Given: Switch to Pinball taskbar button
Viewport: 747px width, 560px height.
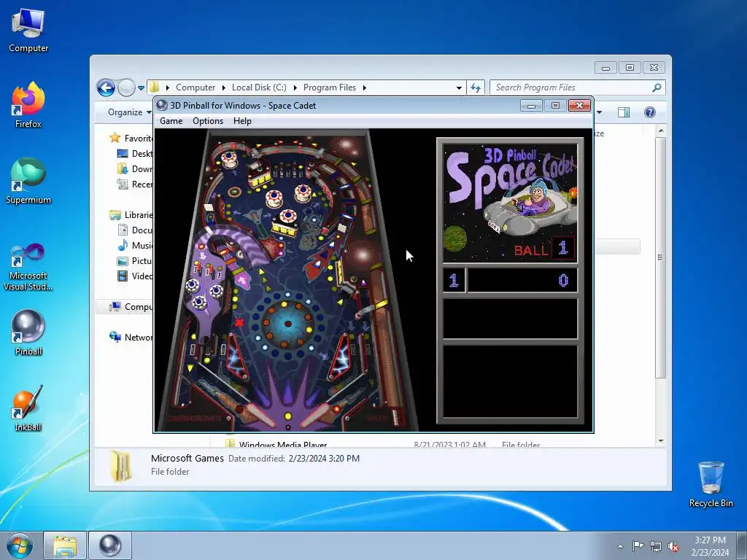Looking at the screenshot, I should point(110,545).
